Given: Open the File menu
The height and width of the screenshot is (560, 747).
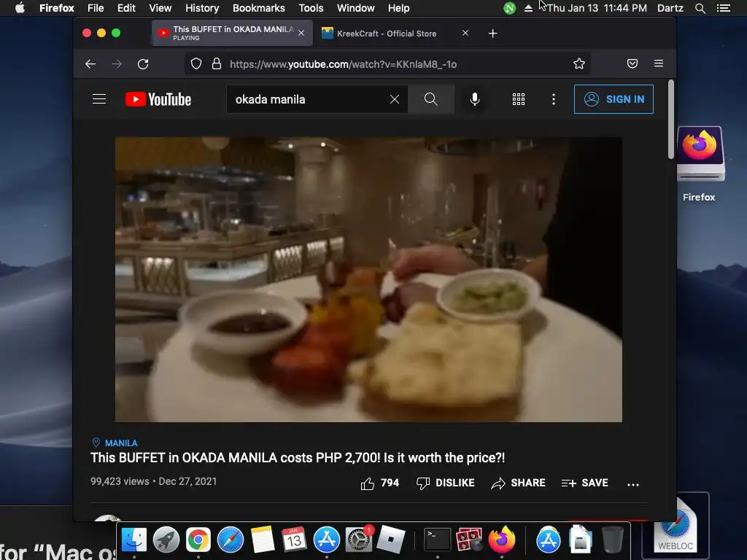Looking at the screenshot, I should pos(96,8).
